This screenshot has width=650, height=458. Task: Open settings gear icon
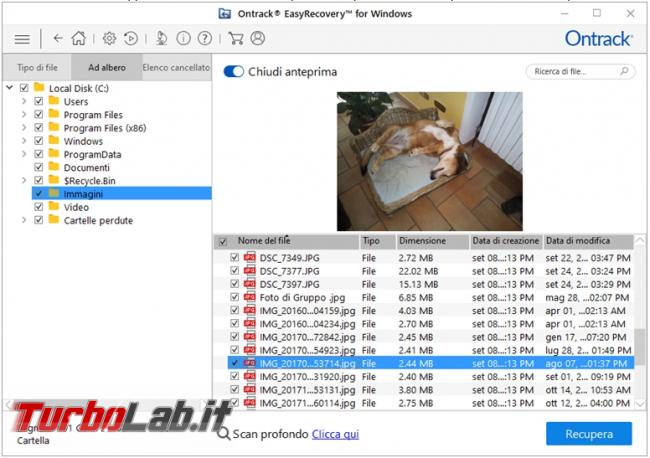109,39
